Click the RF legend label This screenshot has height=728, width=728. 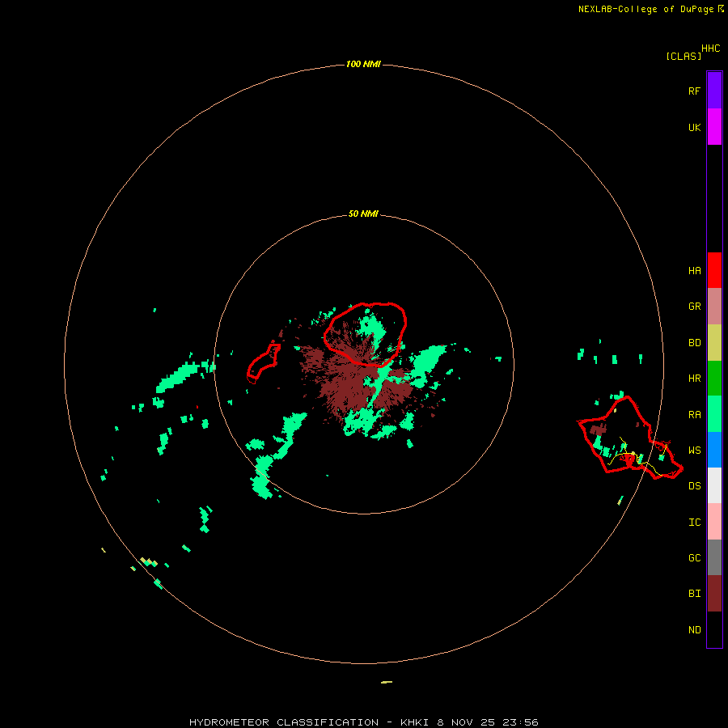[x=694, y=91]
